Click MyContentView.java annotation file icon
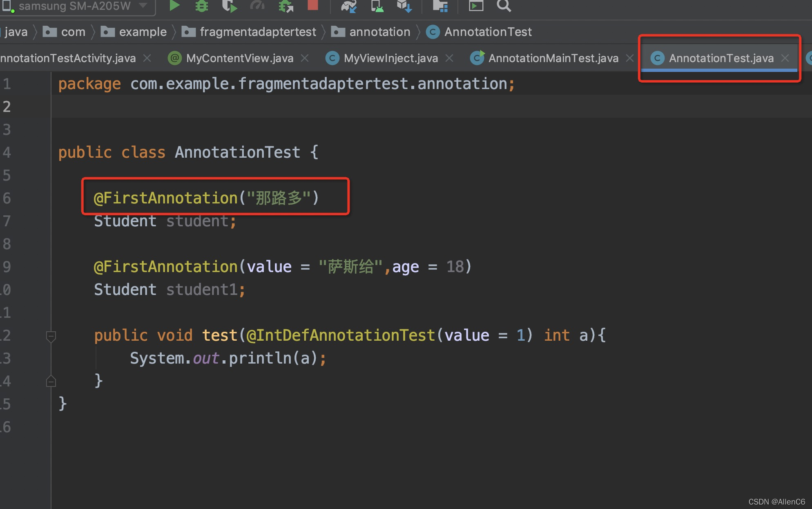This screenshot has height=509, width=812. click(x=175, y=58)
